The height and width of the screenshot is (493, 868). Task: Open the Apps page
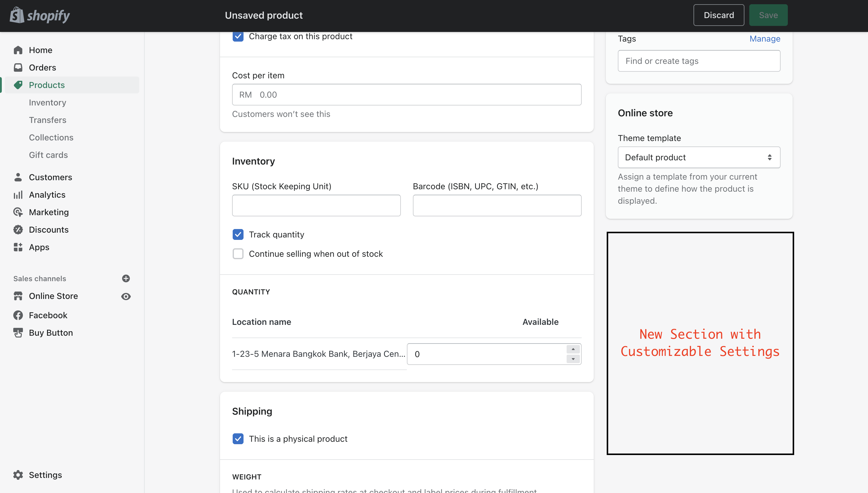(x=39, y=247)
